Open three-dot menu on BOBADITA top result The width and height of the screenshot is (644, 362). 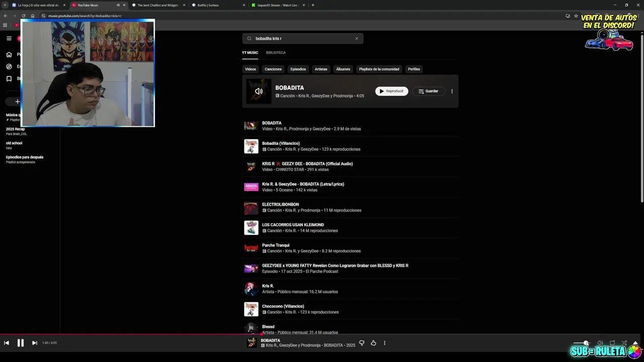[452, 91]
